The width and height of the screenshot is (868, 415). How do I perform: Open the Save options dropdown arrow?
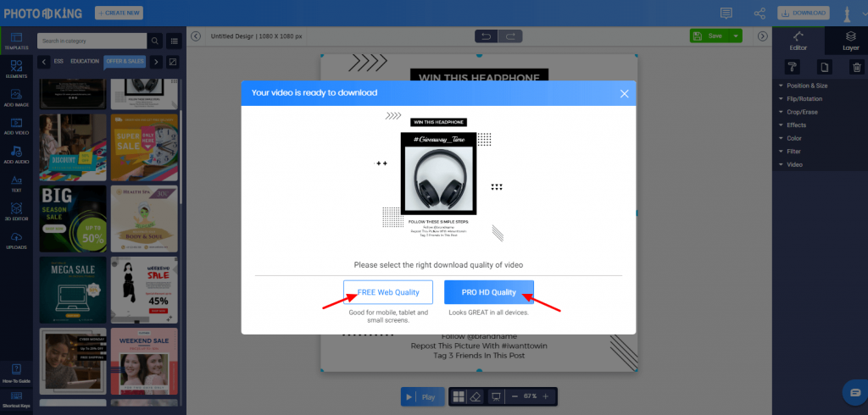736,36
